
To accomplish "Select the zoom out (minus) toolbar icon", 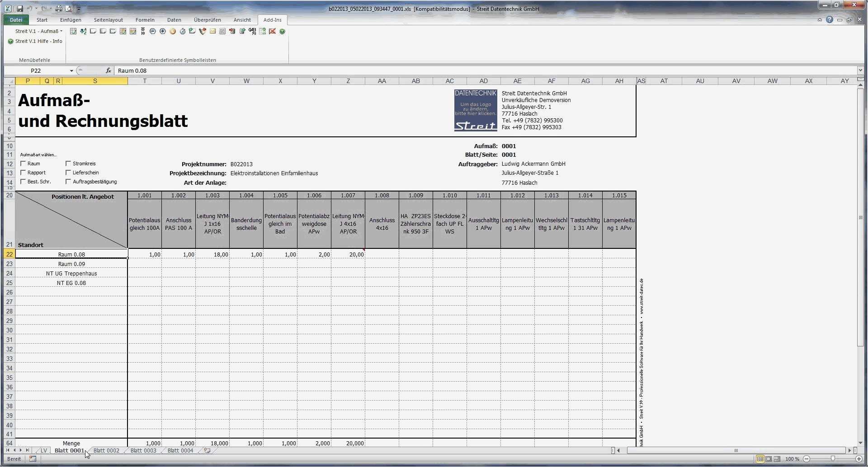I will [153, 31].
